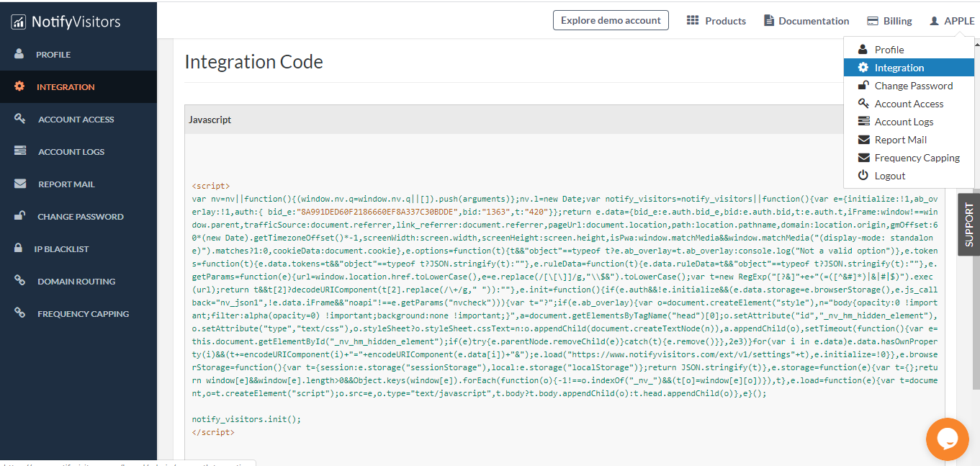The image size is (980, 466).
Task: Go to ACCOUNT ACCESS label in sidebar
Action: (76, 120)
